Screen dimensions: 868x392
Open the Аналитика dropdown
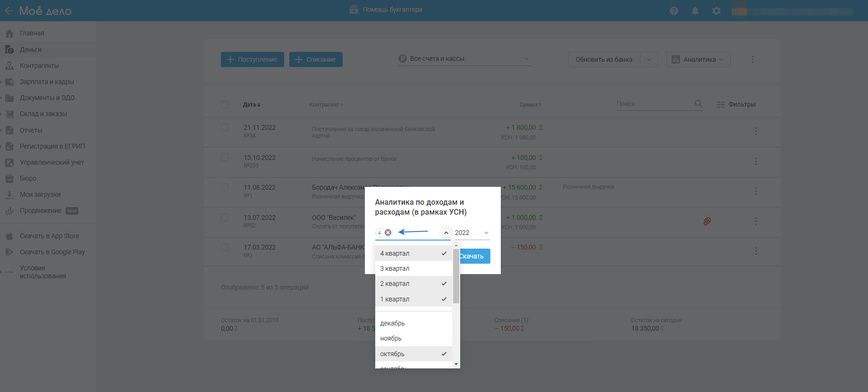(x=699, y=59)
